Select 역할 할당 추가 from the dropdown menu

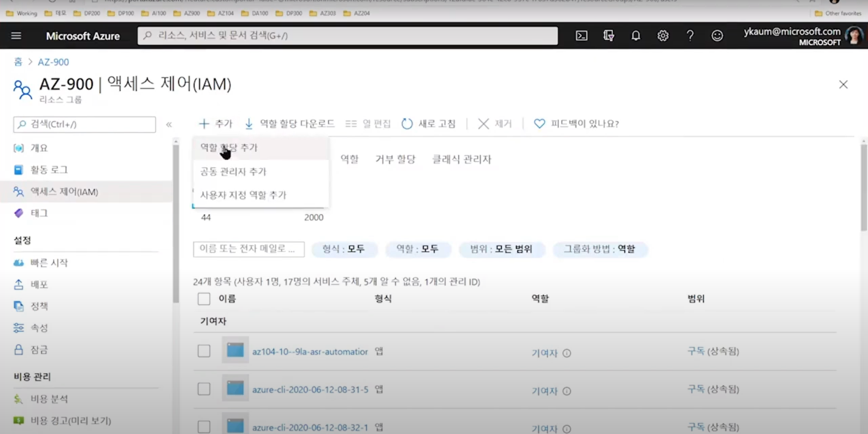260,148
